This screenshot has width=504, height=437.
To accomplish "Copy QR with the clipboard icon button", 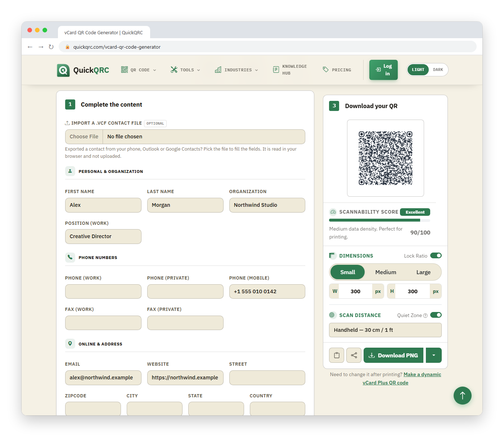I will [x=337, y=355].
